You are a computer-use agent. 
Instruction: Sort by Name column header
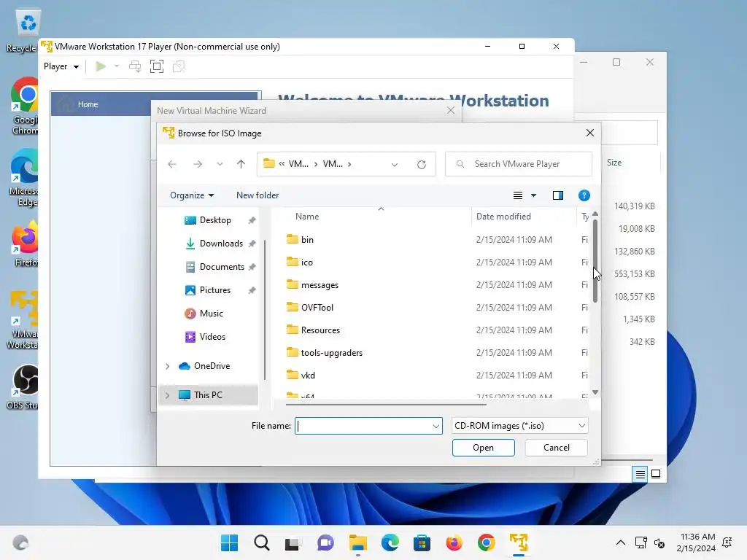pyautogui.click(x=307, y=216)
